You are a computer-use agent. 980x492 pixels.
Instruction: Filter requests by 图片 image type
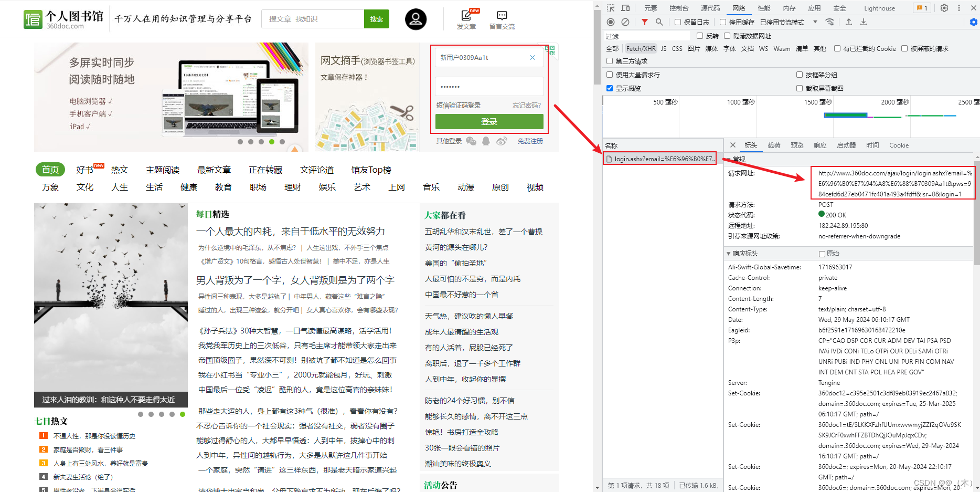tap(694, 48)
